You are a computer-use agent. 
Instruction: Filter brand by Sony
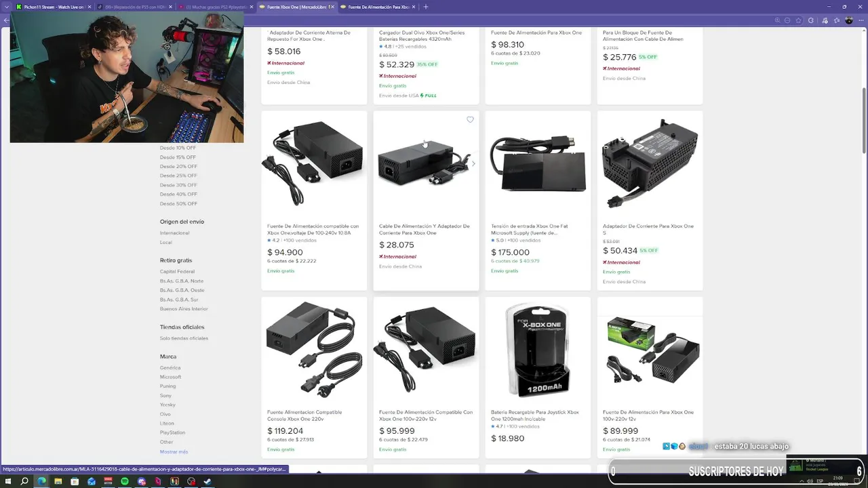click(165, 396)
